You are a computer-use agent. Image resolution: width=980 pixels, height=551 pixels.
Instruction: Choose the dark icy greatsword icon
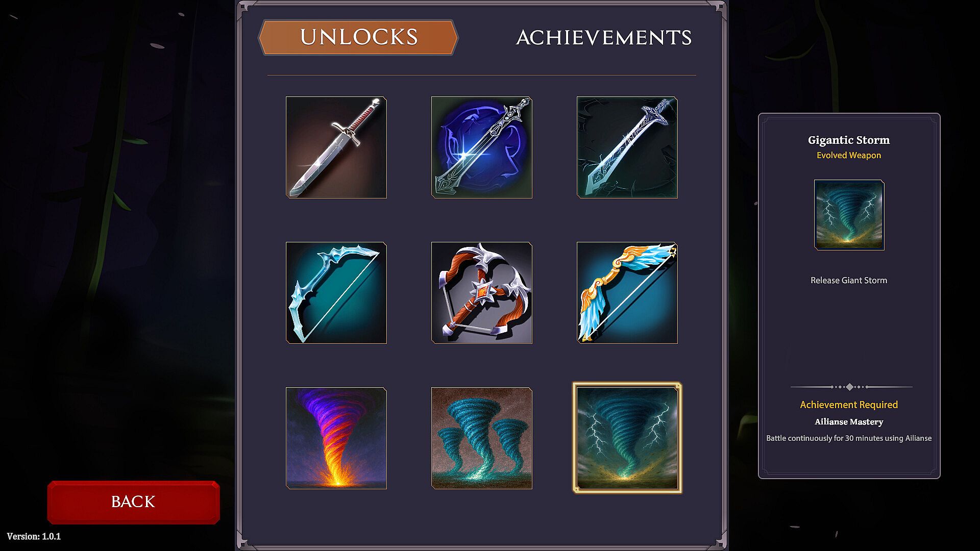(627, 147)
